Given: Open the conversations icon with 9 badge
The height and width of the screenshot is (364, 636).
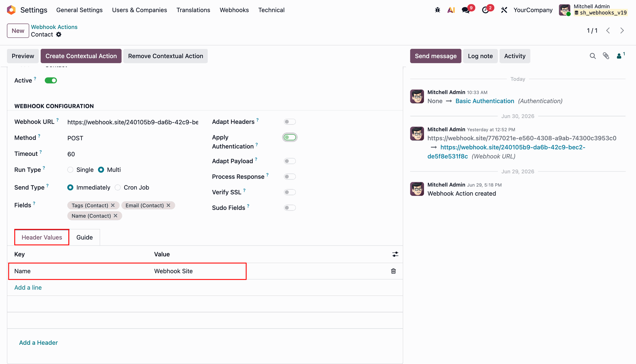Looking at the screenshot, I should (x=466, y=10).
